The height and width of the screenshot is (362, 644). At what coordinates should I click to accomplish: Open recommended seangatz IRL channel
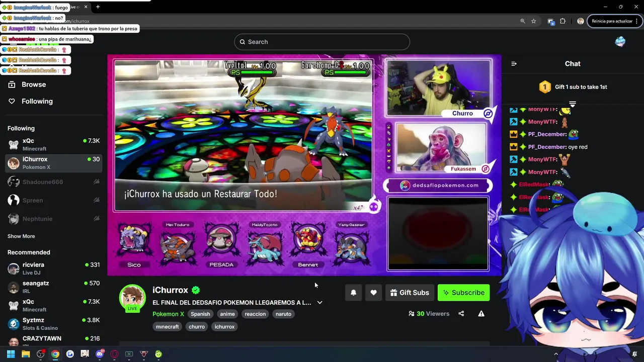[x=53, y=287]
